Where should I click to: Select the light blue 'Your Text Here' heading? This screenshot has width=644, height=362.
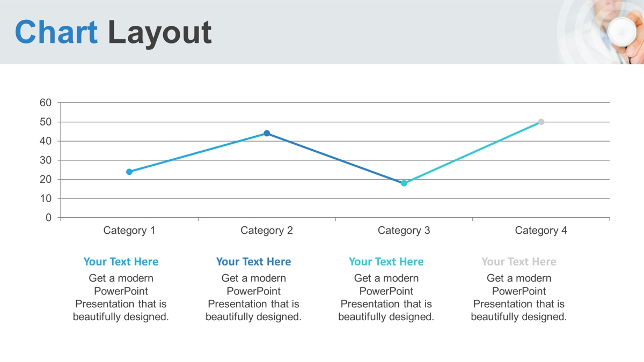[121, 262]
